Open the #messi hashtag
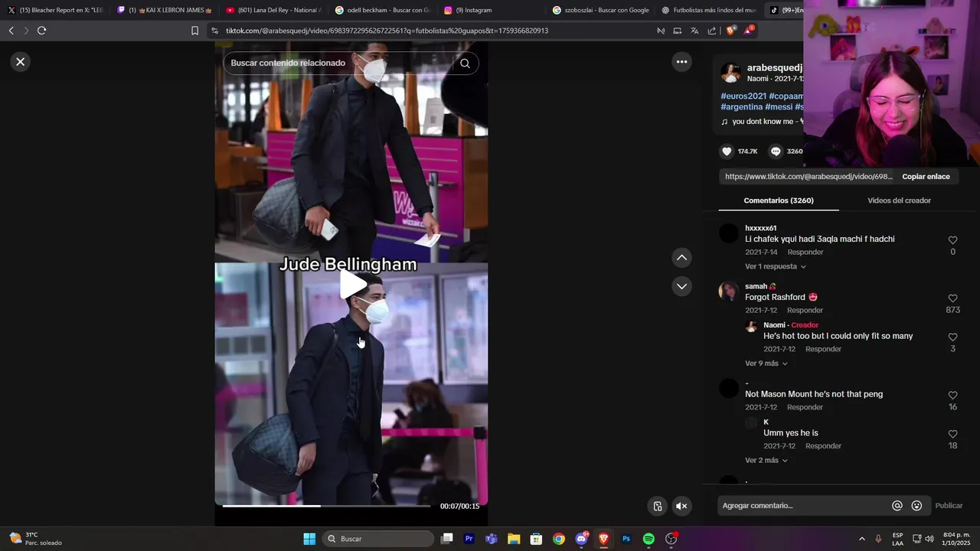The image size is (980, 551). [x=779, y=107]
